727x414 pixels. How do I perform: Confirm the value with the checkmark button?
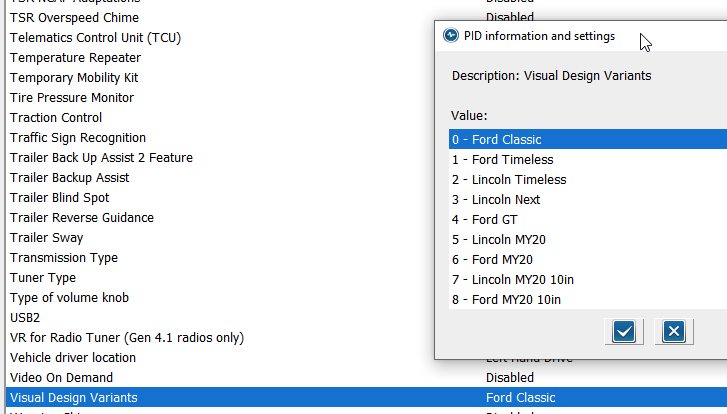tap(624, 331)
